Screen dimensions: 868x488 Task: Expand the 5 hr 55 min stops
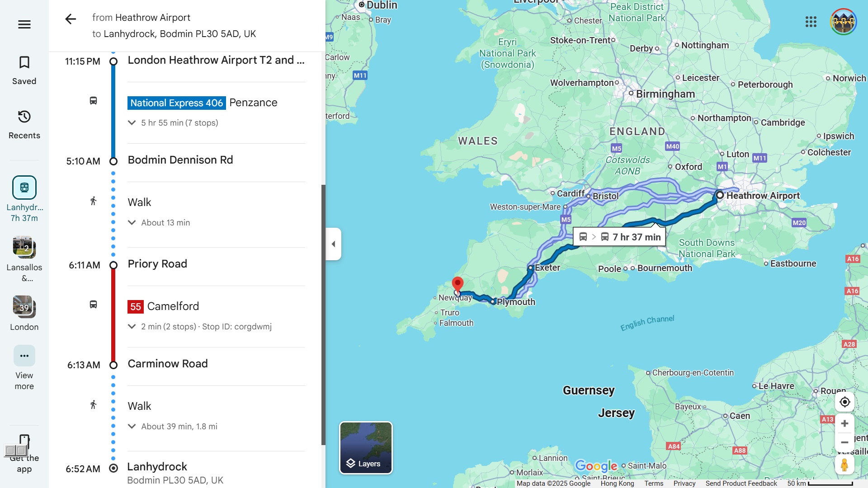coord(132,123)
